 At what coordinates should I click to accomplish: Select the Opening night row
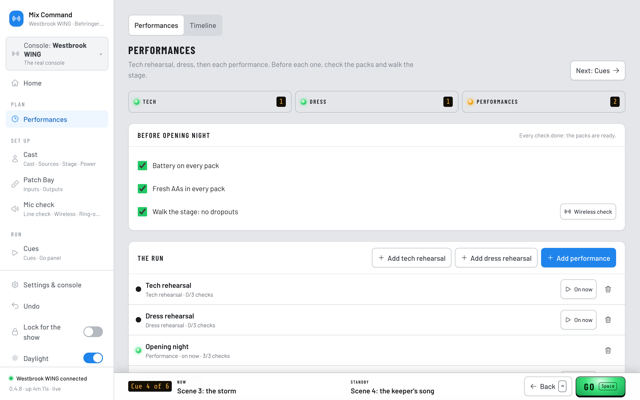[377, 351]
